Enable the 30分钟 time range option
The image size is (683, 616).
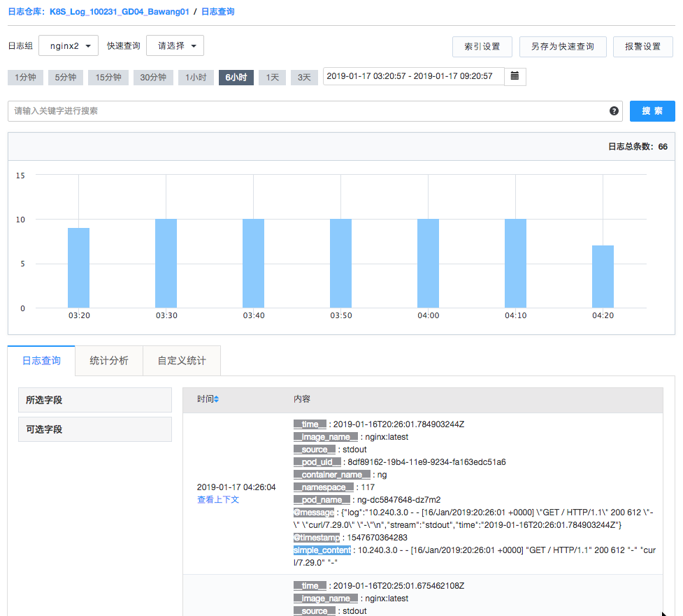[153, 78]
